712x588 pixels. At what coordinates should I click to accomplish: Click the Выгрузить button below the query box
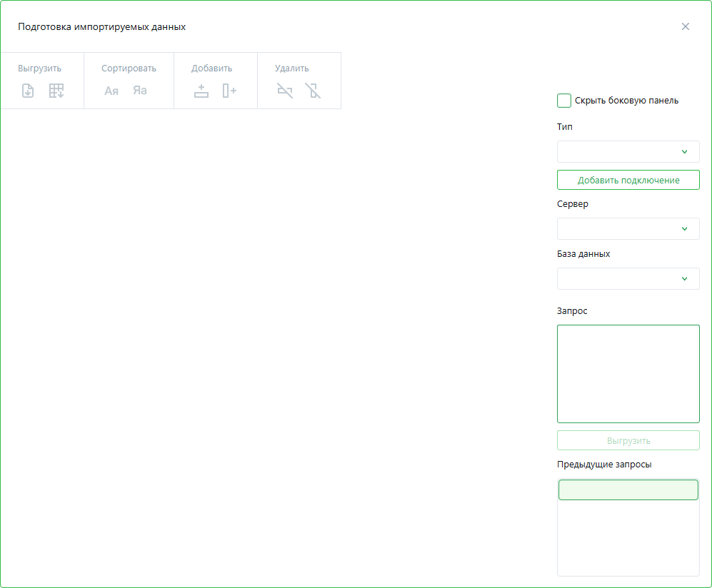pos(628,440)
